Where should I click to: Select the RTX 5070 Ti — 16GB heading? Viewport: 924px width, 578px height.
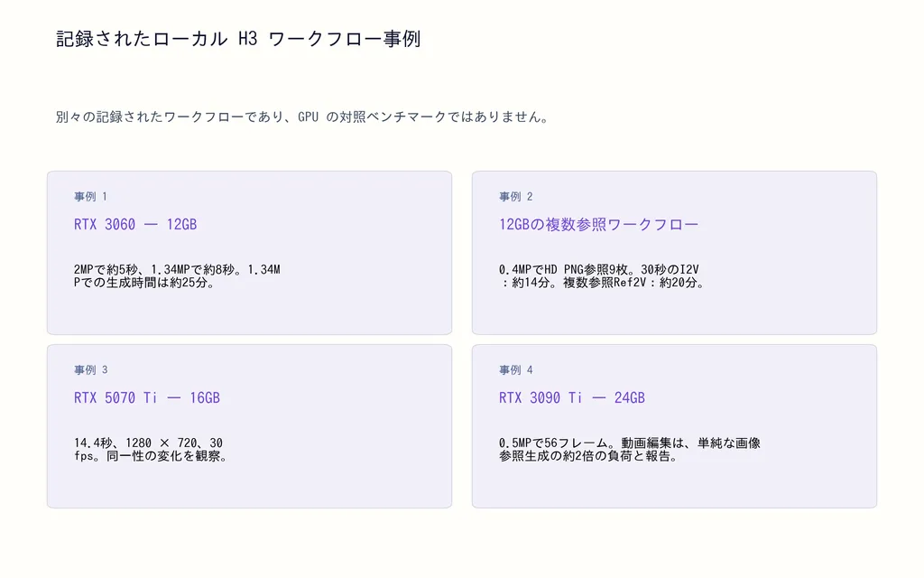(147, 397)
